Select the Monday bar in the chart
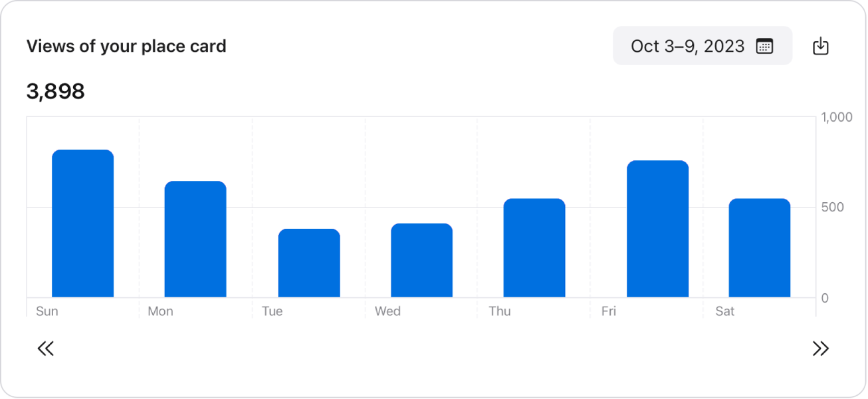Viewport: 868px width, 399px height. pos(195,239)
